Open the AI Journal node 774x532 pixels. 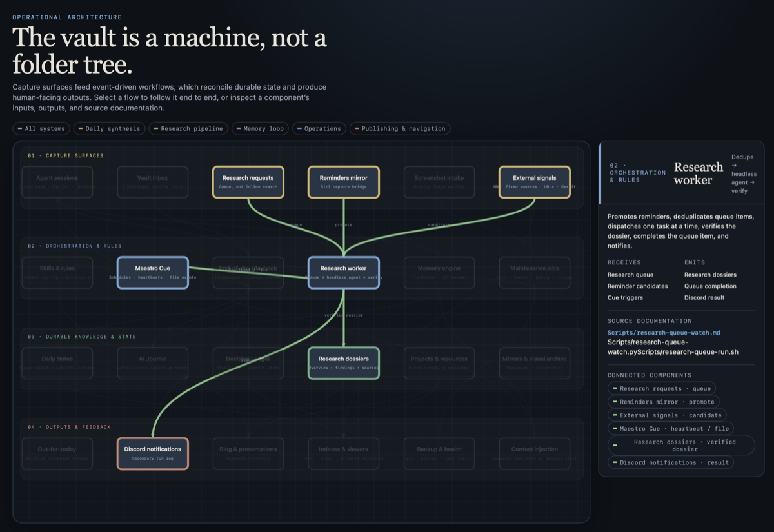[x=153, y=363]
